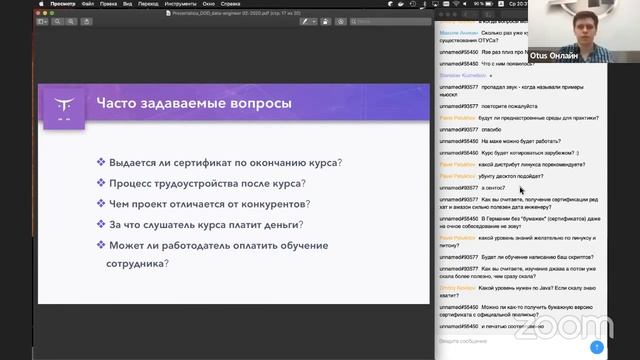Click the rotate page toolbar icon
This screenshot has height=360, width=640.
coord(325,21)
